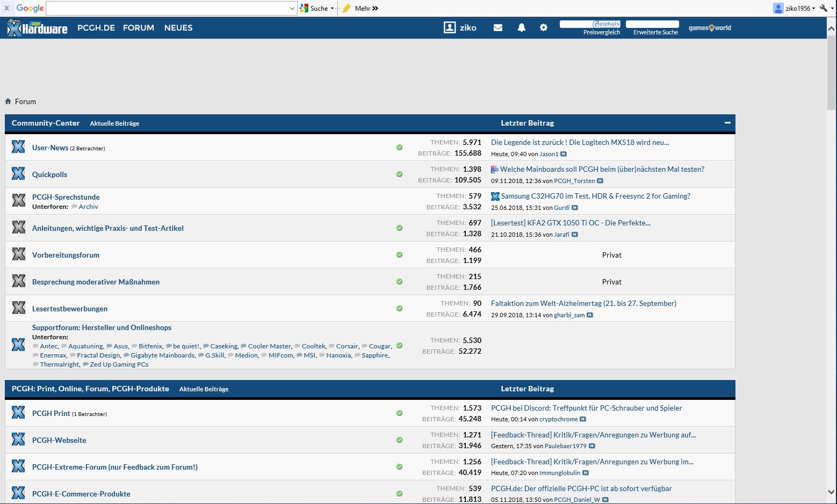Go to last post by Gurdi arrow icon

(575, 208)
